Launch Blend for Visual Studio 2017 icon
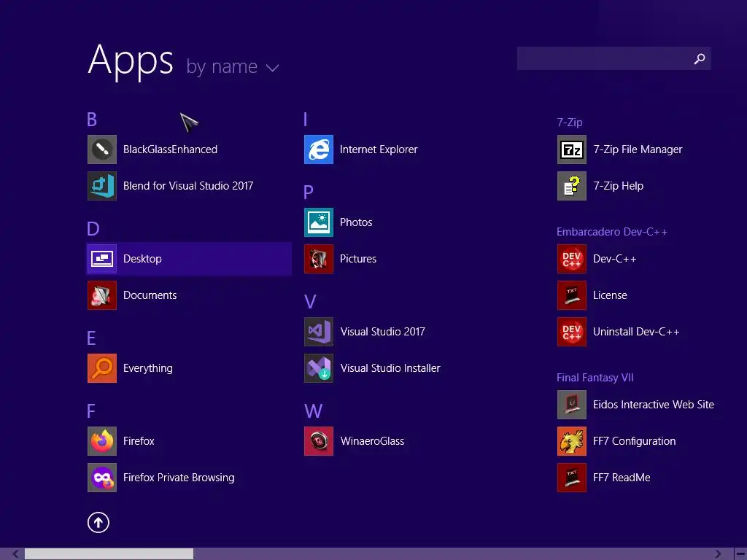 click(102, 186)
